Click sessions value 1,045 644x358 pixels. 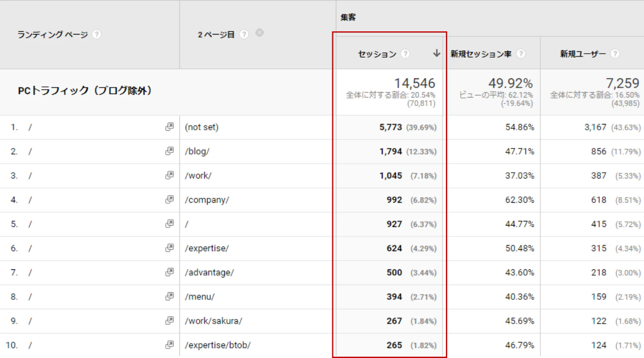pyautogui.click(x=391, y=175)
